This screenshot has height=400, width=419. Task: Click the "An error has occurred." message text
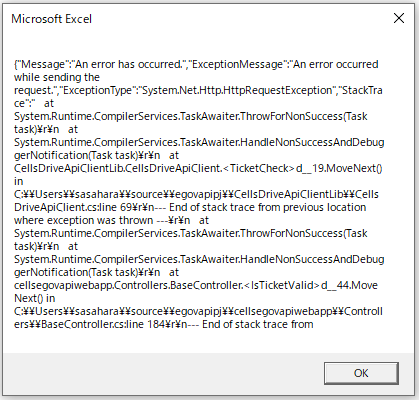tap(130, 64)
